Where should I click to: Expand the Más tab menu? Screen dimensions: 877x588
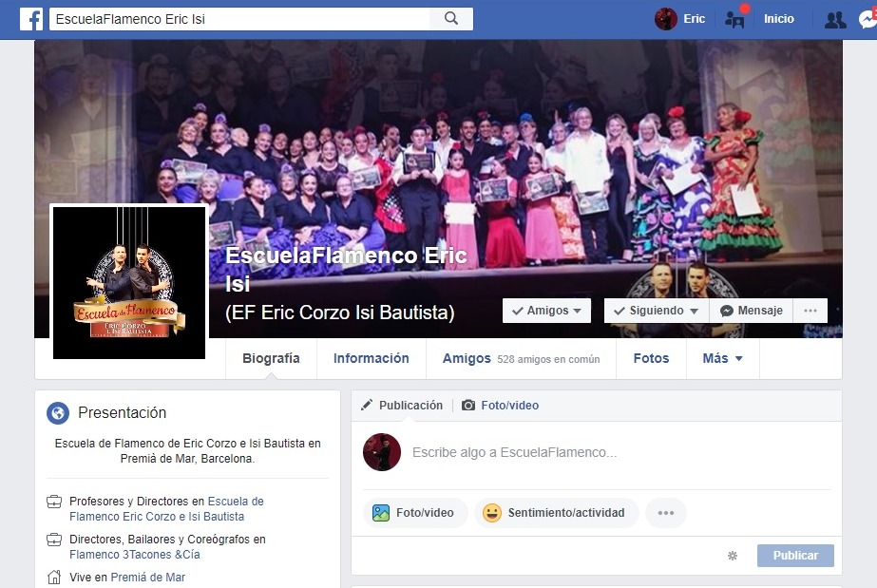[723, 358]
